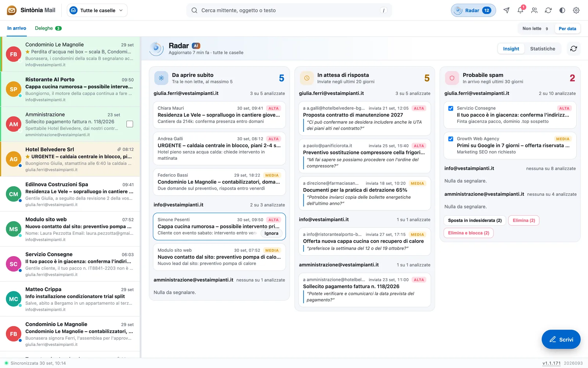Click the search magnifier icon

[194, 10]
